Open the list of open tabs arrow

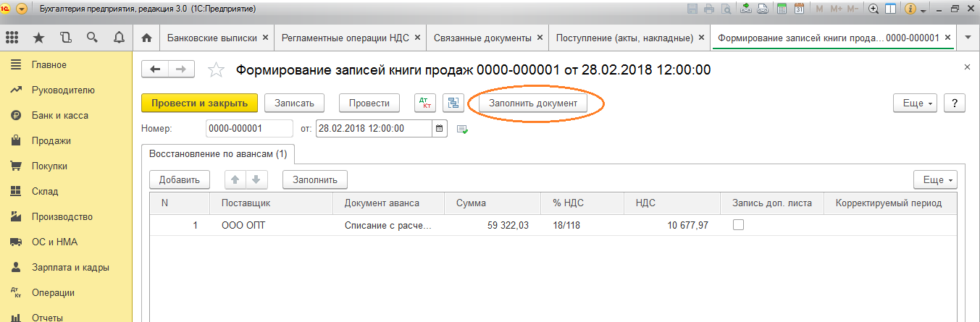(x=967, y=38)
